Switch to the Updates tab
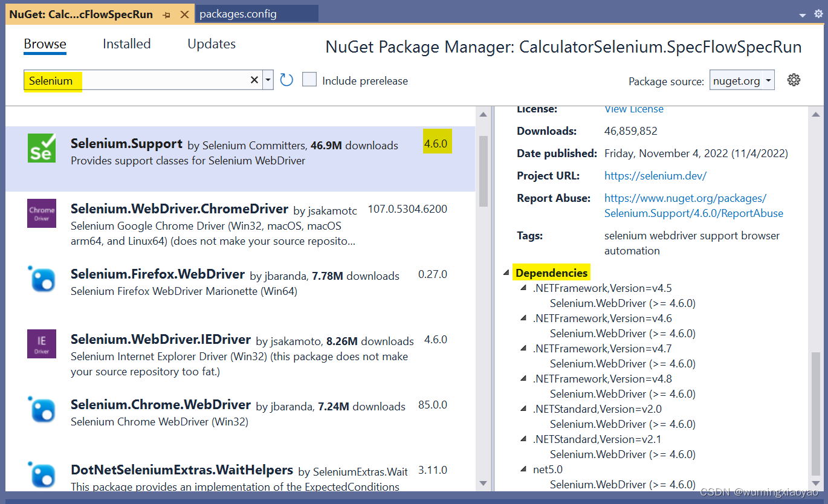Image resolution: width=828 pixels, height=504 pixels. 212,44
